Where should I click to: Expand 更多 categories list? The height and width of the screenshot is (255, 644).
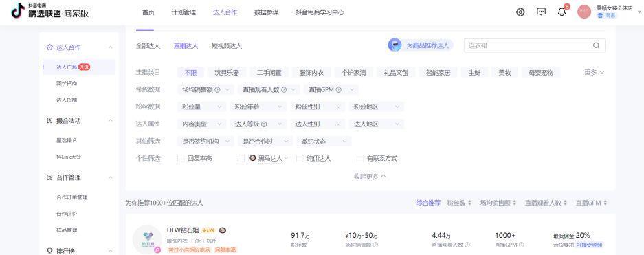[x=595, y=72]
